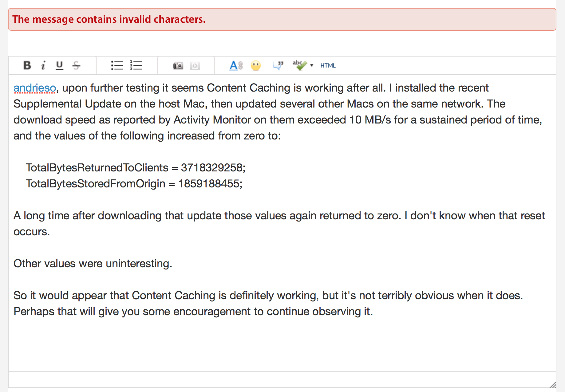Toggle bold formatting
The width and height of the screenshot is (565, 392).
(27, 65)
